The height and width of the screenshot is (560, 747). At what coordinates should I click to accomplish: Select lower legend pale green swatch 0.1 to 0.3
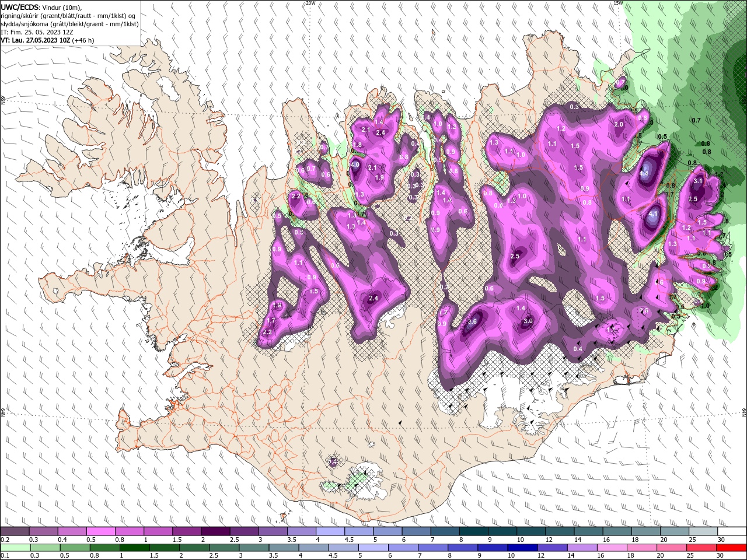point(15,548)
